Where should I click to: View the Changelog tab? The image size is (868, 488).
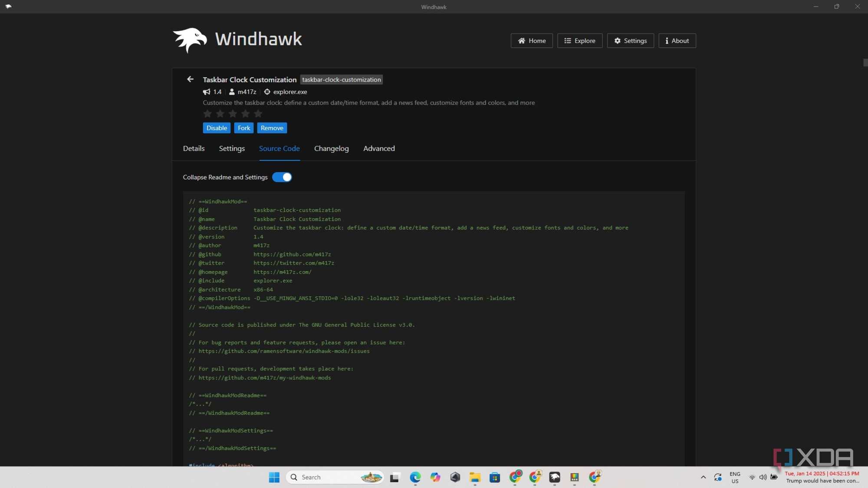coord(332,148)
